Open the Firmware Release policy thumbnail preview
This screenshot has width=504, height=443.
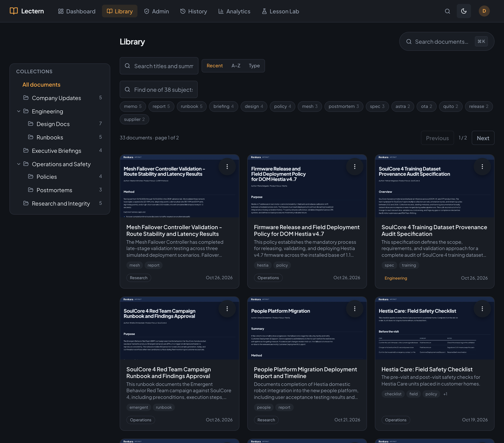tap(307, 186)
